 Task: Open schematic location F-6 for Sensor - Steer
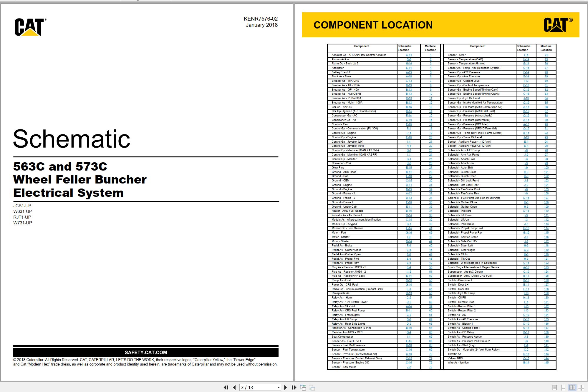(526, 55)
